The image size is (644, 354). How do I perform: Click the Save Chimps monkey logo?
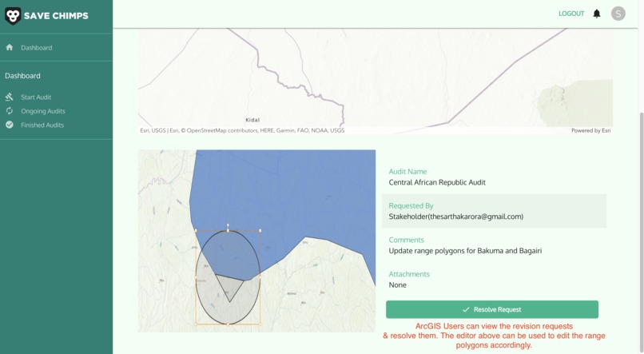13,16
